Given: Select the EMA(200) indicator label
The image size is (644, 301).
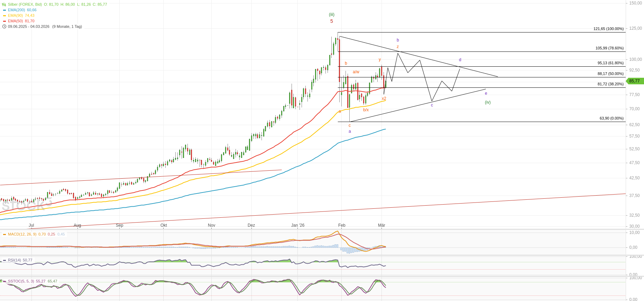Looking at the screenshot, I should pyautogui.click(x=17, y=10).
